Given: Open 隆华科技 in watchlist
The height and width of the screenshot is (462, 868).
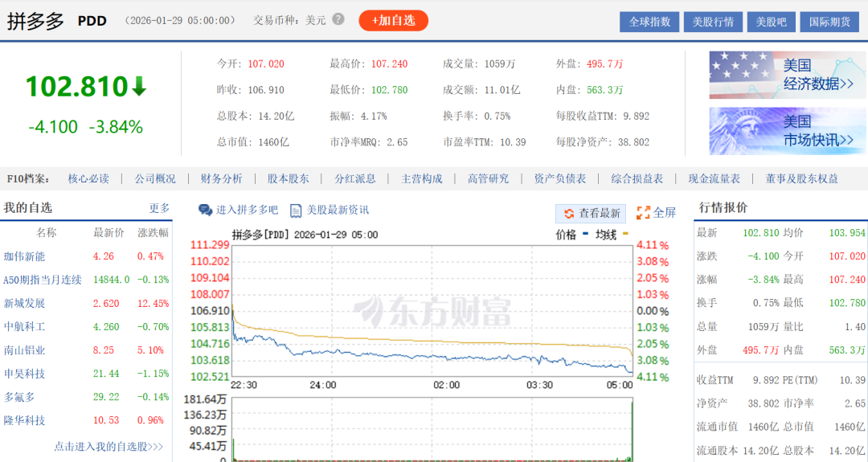Looking at the screenshot, I should (24, 420).
